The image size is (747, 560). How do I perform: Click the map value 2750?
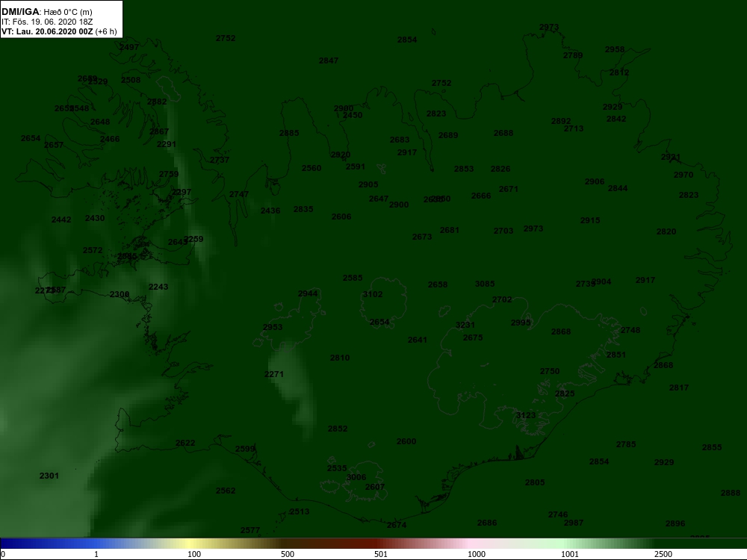550,371
